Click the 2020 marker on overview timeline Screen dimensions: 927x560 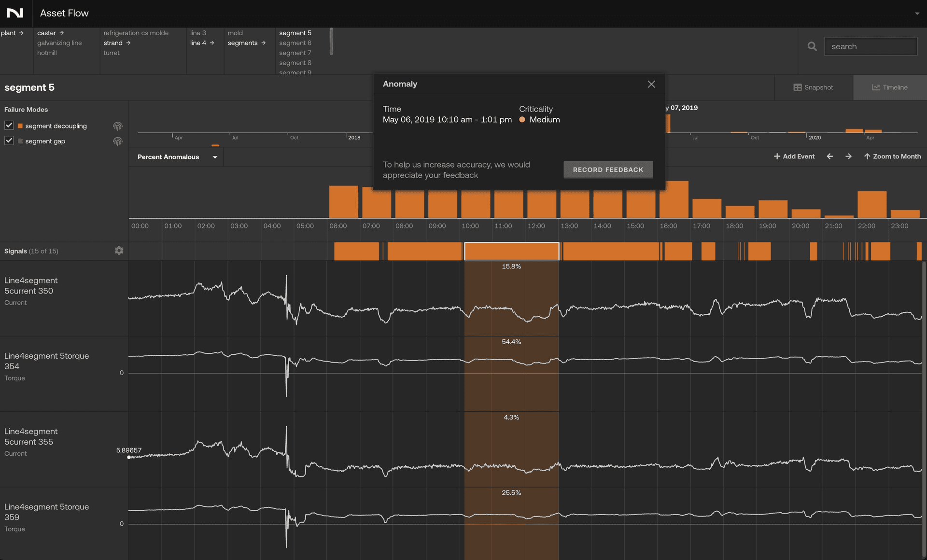(x=815, y=138)
